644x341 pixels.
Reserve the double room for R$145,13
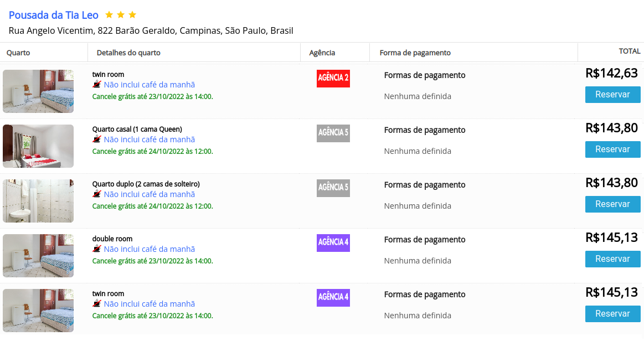[612, 259]
